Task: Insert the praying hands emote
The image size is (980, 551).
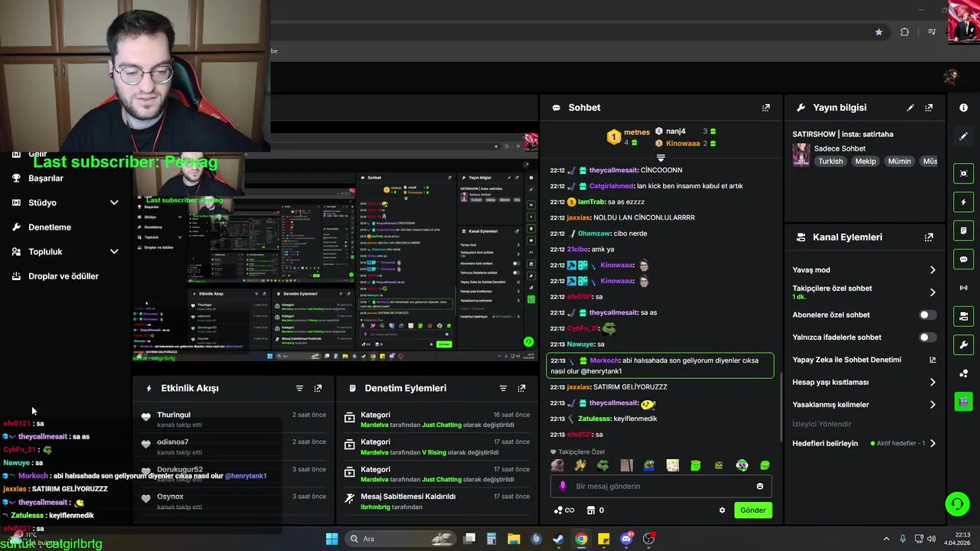Action: click(x=580, y=465)
